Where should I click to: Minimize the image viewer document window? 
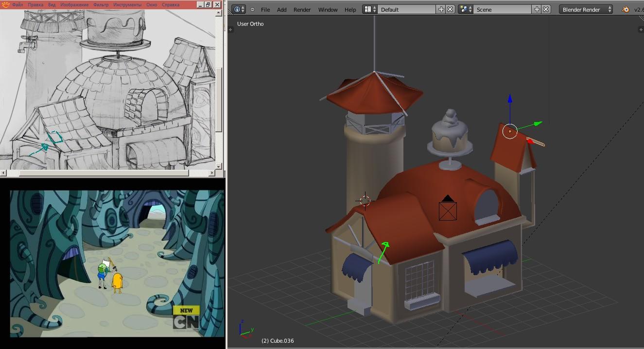pyautogui.click(x=201, y=4)
